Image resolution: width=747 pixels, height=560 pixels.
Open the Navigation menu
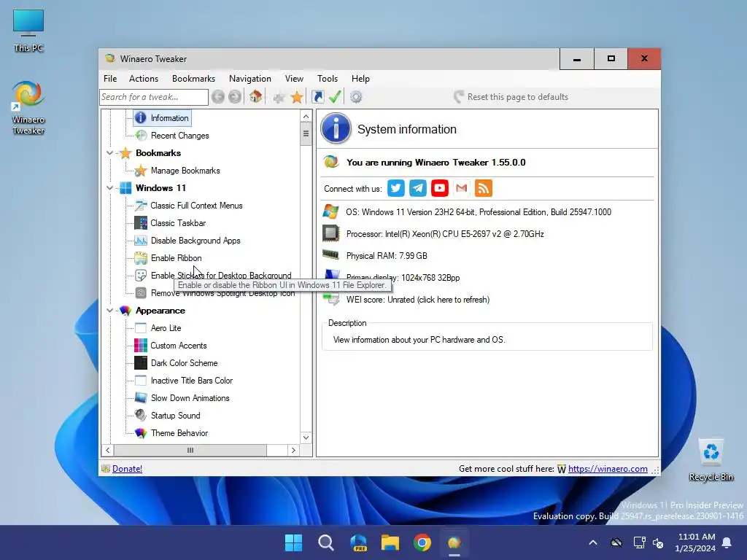click(249, 79)
